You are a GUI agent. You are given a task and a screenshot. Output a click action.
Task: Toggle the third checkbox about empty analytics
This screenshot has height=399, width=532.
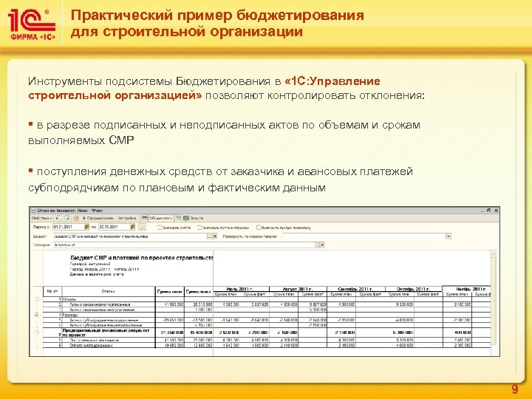[x=259, y=228]
